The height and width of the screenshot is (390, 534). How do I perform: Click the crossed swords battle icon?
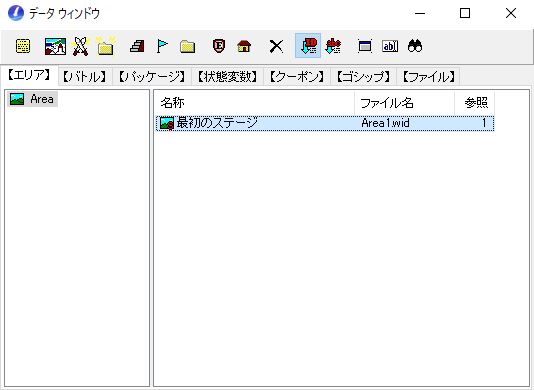(80, 46)
